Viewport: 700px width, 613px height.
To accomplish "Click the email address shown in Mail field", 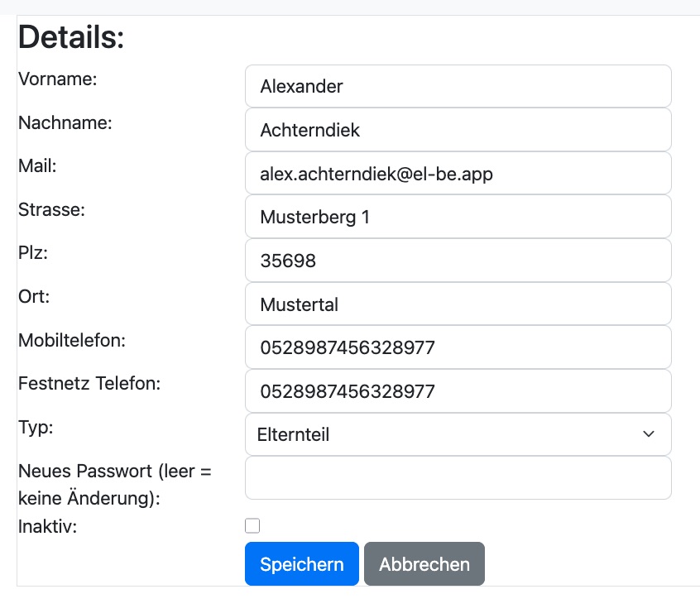I will pyautogui.click(x=375, y=174).
